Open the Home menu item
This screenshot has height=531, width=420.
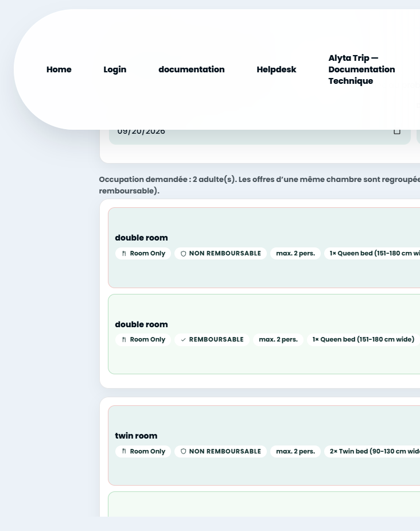pyautogui.click(x=59, y=69)
